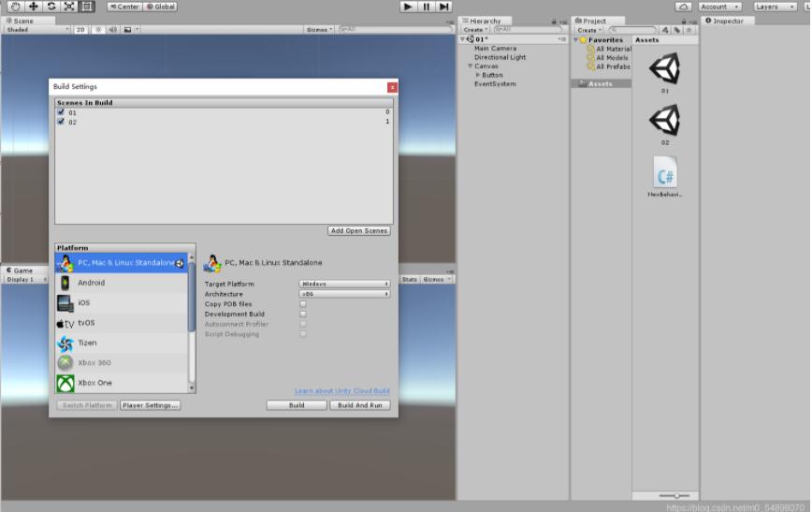
Task: Expand the Button object arrow
Action: tap(478, 75)
